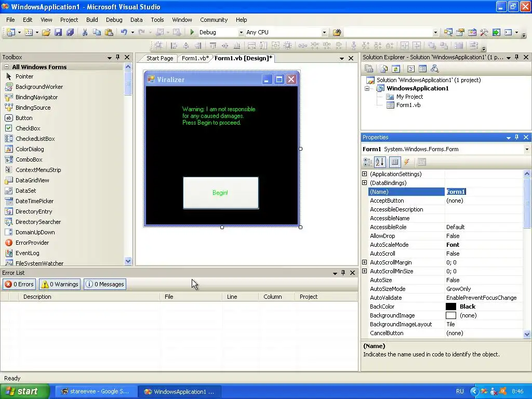Open the Properties Window toolbar icon

460,32
